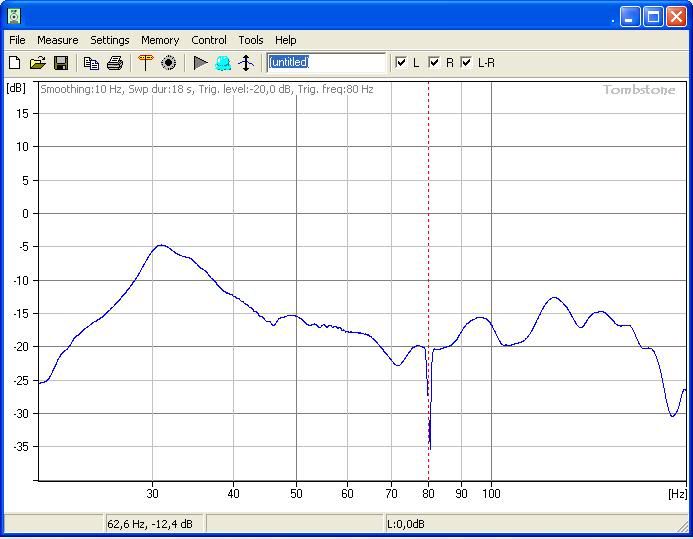
Task: Click the vertical double-arrow toolbar icon
Action: [246, 63]
